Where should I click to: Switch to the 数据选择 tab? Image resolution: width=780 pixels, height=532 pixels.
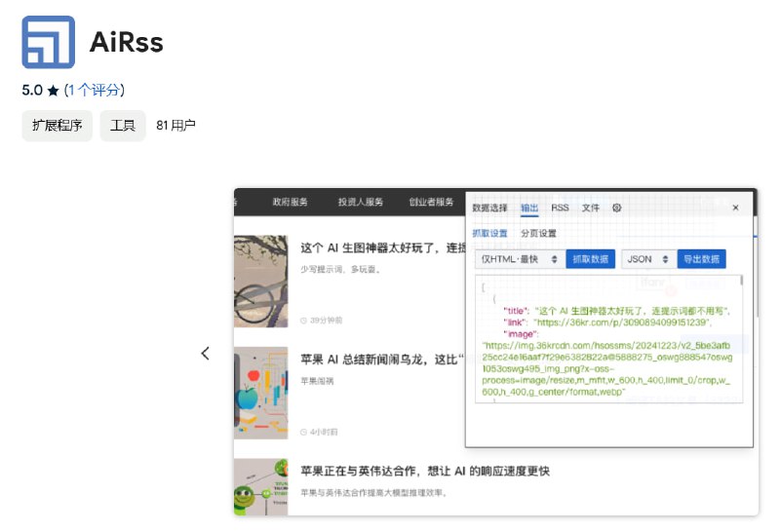pyautogui.click(x=489, y=208)
